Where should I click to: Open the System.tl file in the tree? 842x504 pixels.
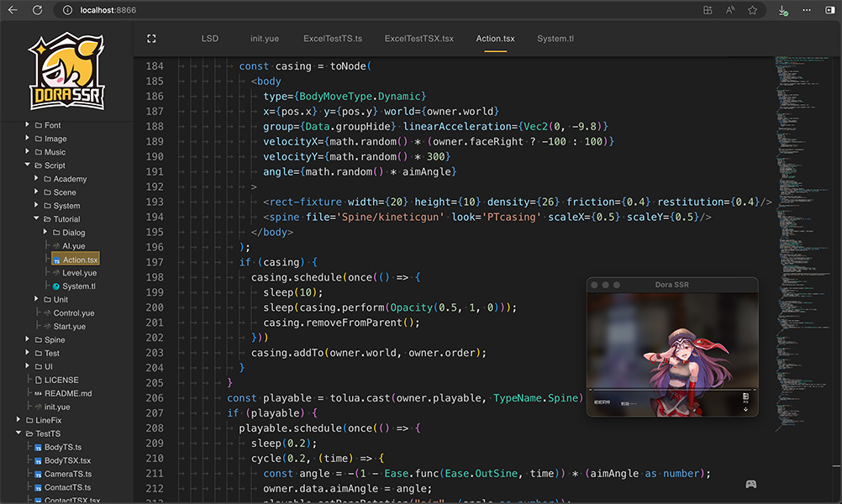coord(78,286)
